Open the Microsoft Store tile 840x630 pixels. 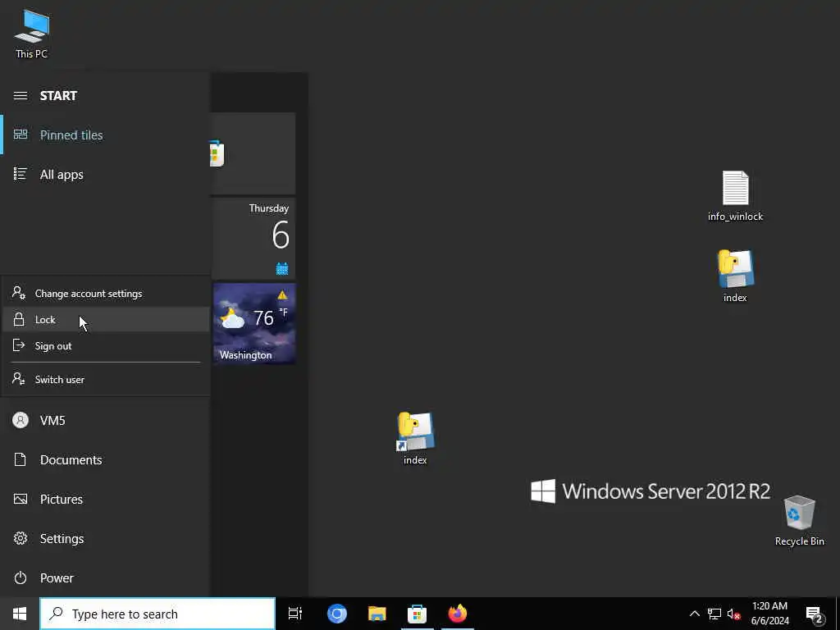coord(253,153)
